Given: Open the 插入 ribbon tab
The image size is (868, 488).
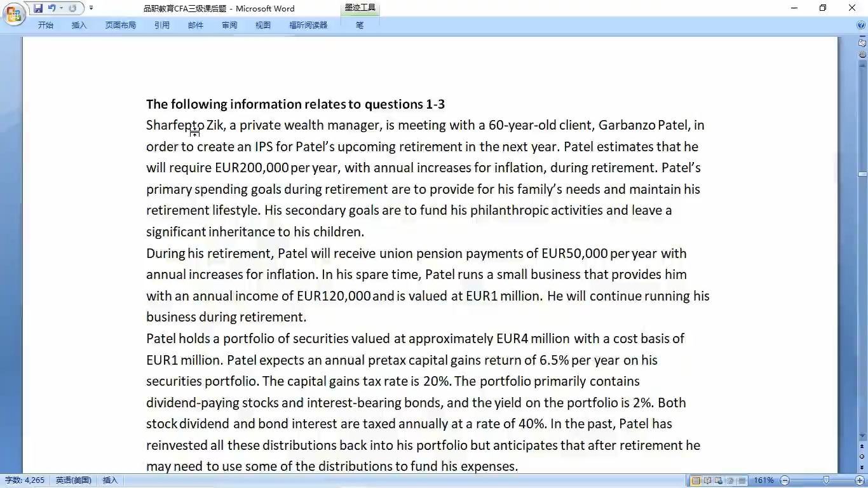Looking at the screenshot, I should 79,25.
